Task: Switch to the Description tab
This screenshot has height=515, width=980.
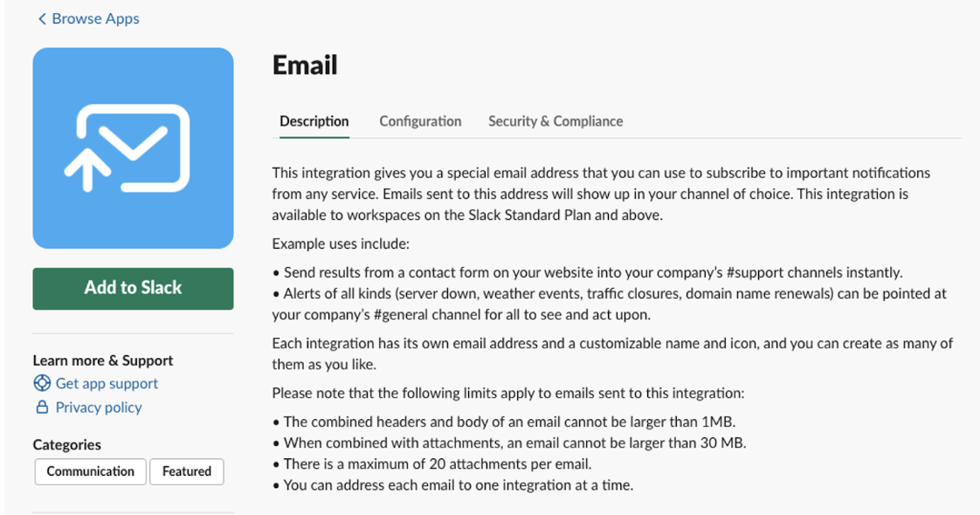Action: coord(314,121)
